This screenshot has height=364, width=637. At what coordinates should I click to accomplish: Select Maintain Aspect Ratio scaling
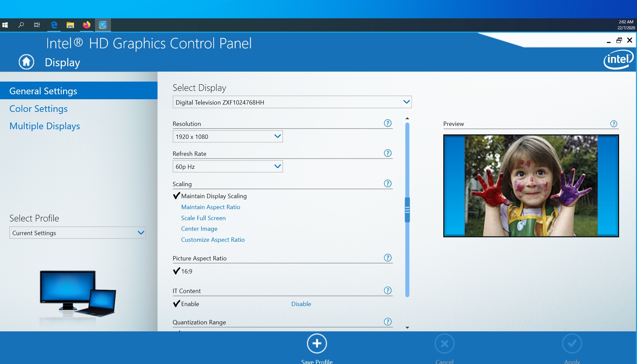pos(211,207)
